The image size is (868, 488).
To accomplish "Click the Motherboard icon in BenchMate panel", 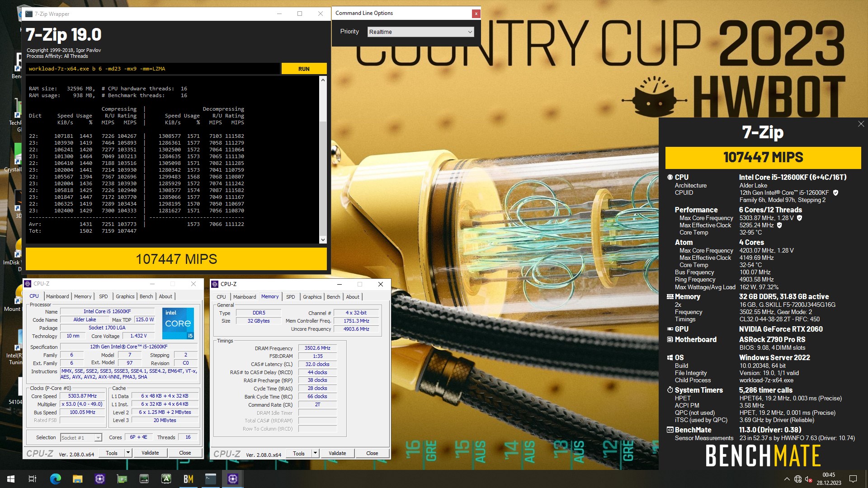I will click(670, 339).
